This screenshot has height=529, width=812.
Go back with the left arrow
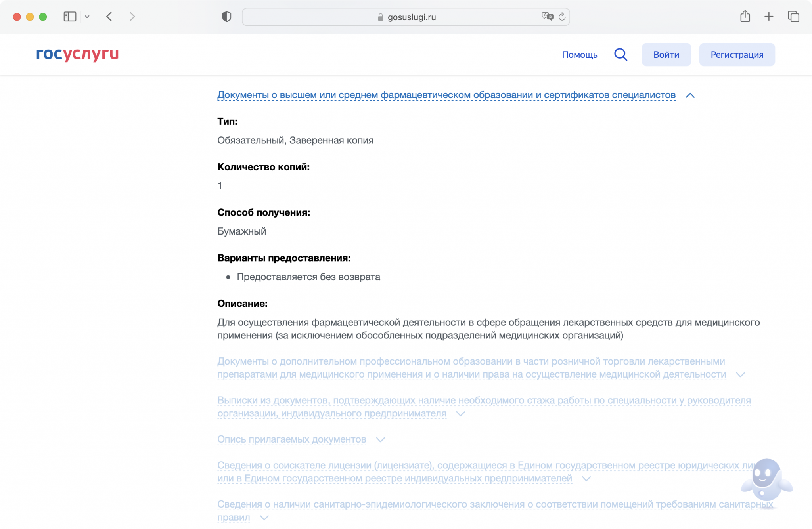(x=109, y=17)
